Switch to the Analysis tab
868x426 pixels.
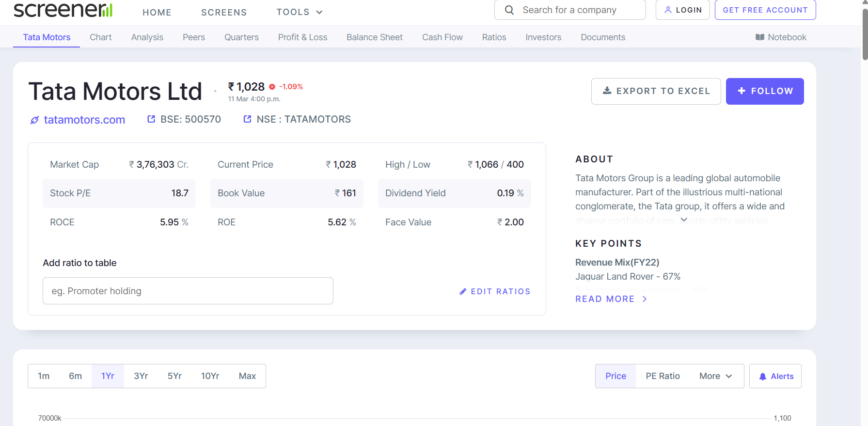[147, 37]
